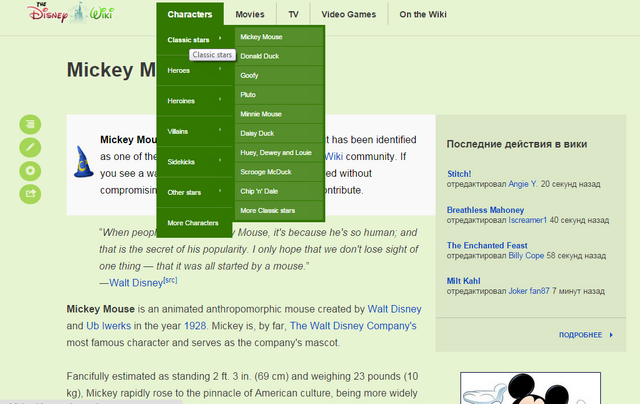
Task: Open the Breathless Mahoney link
Action: [x=485, y=210]
